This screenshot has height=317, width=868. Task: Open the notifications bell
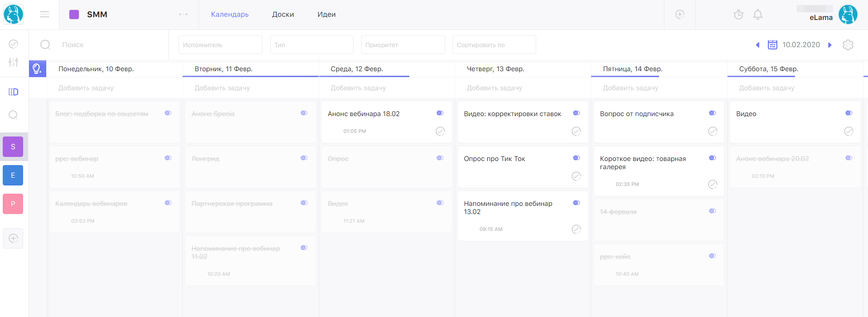[x=757, y=15]
